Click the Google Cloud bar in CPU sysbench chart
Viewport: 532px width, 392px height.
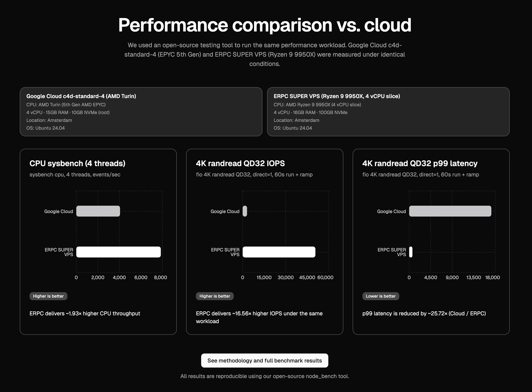coord(98,211)
